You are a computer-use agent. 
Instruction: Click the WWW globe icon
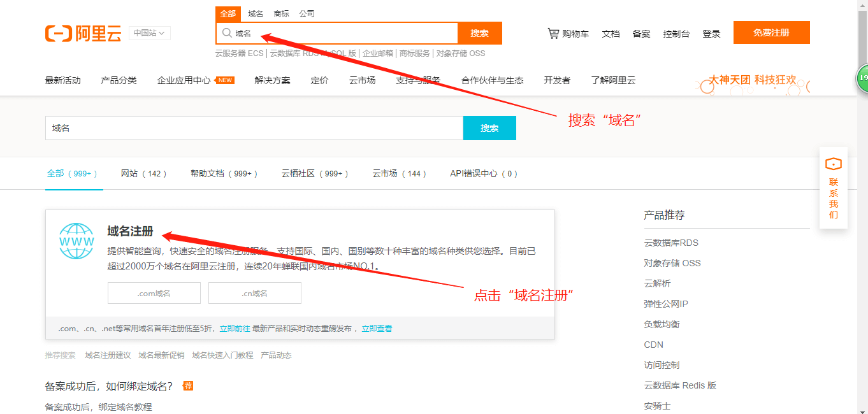pyautogui.click(x=76, y=241)
